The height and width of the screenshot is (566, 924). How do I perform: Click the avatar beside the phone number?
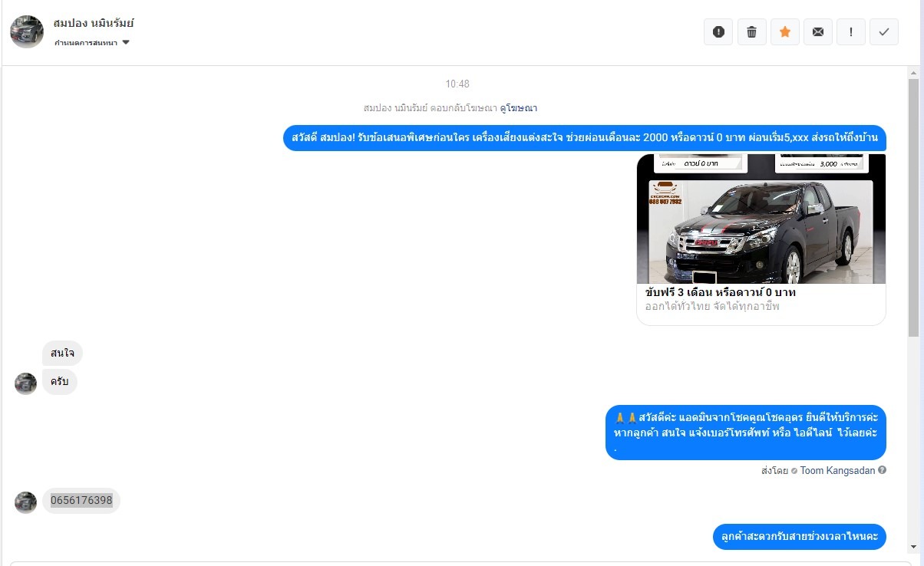(x=26, y=502)
